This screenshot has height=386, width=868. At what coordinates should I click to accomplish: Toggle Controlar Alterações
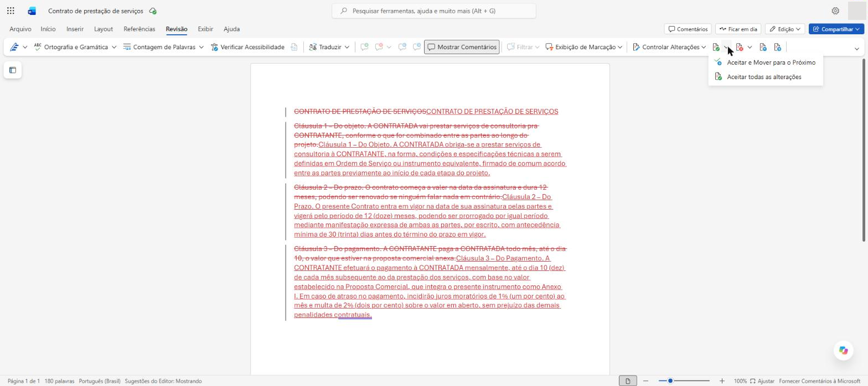coord(666,47)
